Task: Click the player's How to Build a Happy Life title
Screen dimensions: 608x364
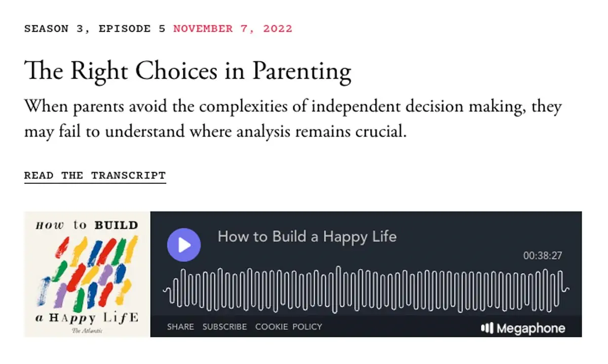Action: [307, 236]
